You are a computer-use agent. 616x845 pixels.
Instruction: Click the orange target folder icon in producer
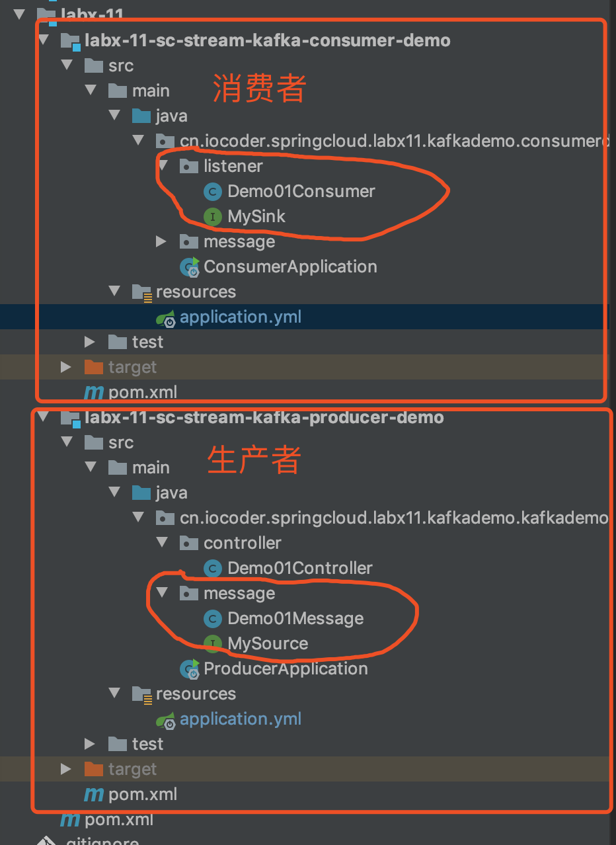pyautogui.click(x=94, y=770)
